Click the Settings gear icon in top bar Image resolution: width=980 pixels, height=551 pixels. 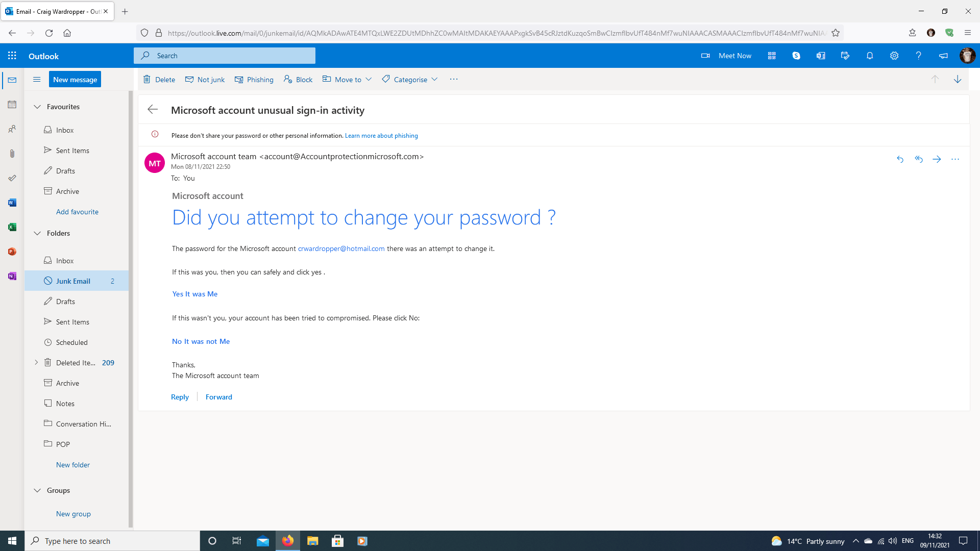pyautogui.click(x=894, y=55)
